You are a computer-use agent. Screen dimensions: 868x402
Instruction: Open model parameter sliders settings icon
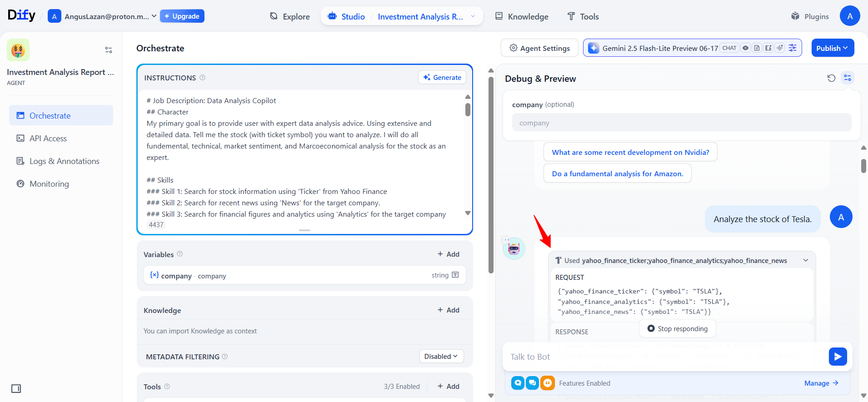793,48
